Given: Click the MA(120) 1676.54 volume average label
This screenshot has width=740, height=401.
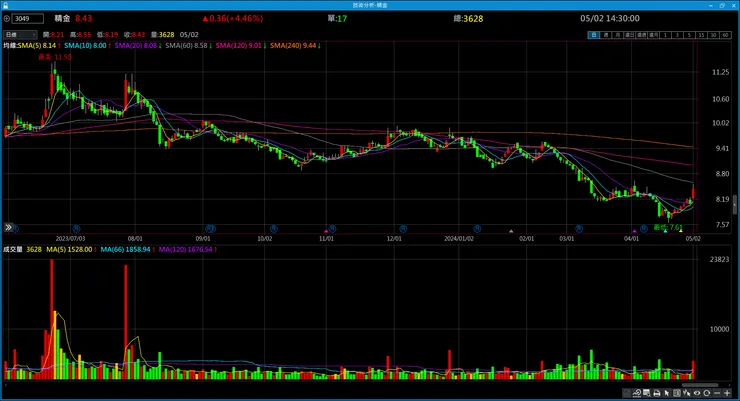Looking at the screenshot, I should 185,249.
